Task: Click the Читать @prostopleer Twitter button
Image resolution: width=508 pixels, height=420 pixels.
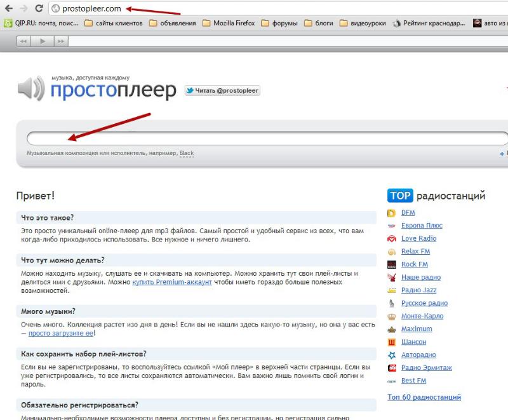Action: click(222, 90)
